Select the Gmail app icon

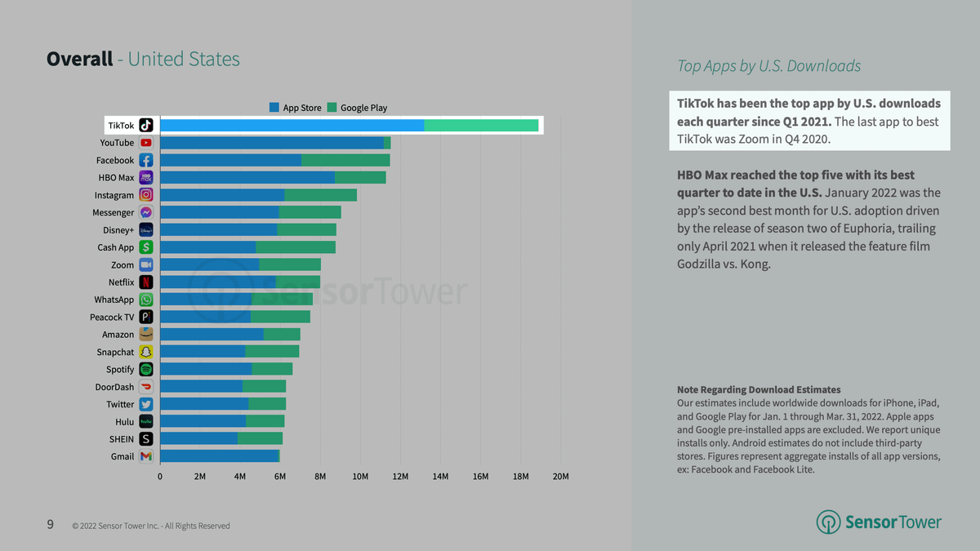(x=146, y=456)
